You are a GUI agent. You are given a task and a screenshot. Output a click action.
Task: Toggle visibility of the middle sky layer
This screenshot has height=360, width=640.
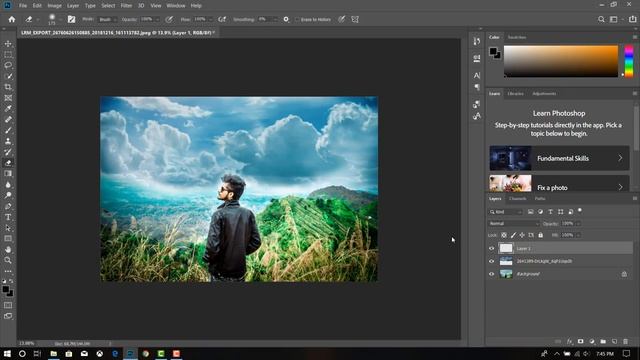491,261
